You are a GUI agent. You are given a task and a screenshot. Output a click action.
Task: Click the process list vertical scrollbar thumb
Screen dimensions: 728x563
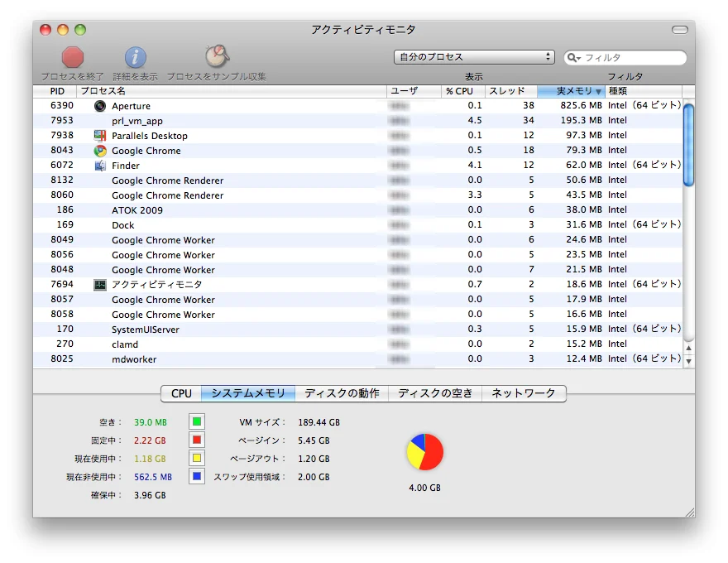pyautogui.click(x=689, y=144)
